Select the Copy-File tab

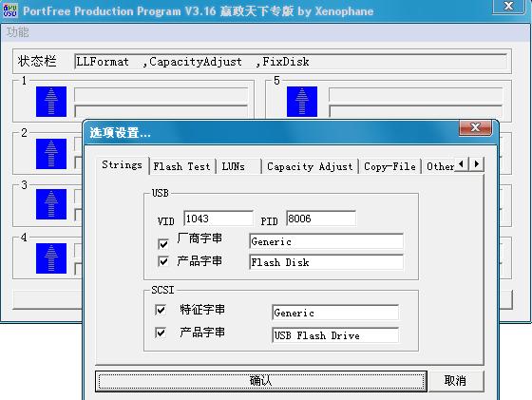coord(389,166)
